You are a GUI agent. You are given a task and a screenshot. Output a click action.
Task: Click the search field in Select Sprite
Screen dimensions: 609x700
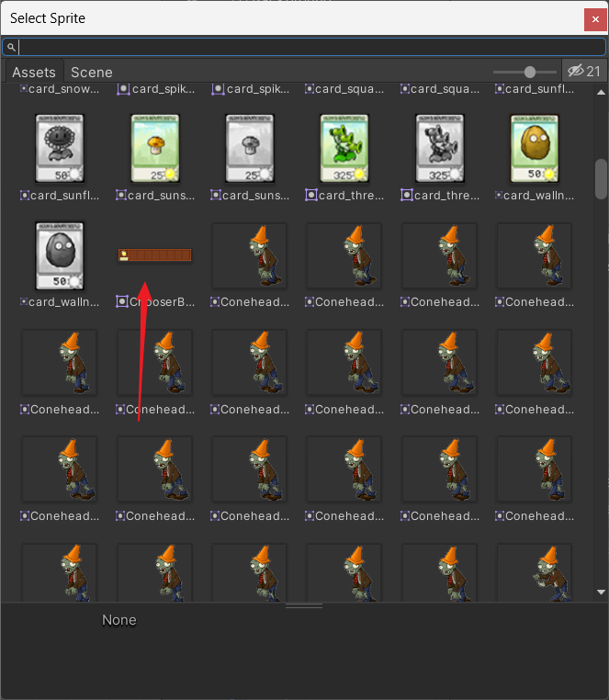click(304, 47)
